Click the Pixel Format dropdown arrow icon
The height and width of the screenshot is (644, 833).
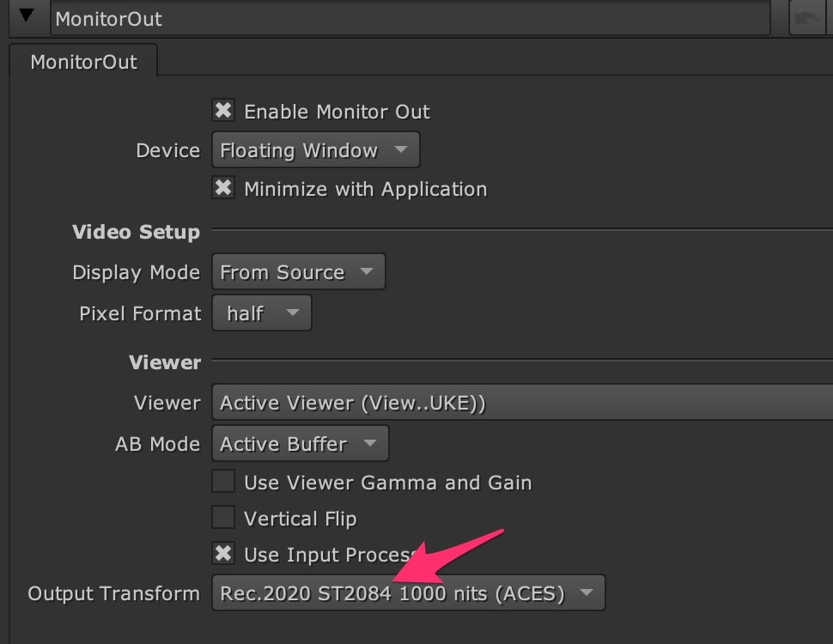[292, 313]
